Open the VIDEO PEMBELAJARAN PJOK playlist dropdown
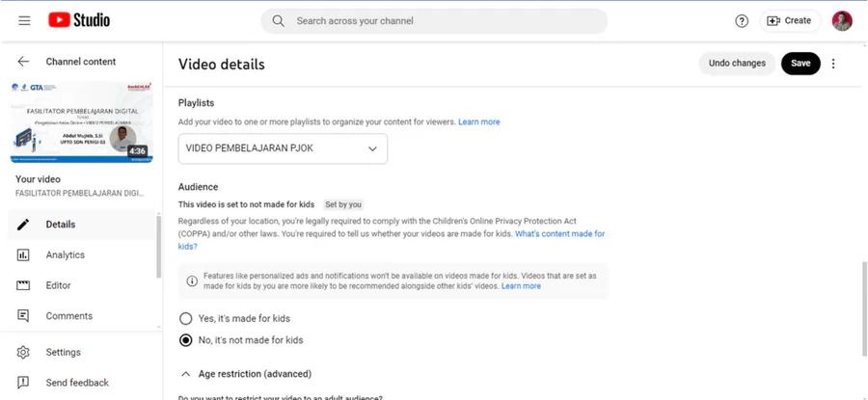Screen dimensions: 868x400 click(283, 148)
